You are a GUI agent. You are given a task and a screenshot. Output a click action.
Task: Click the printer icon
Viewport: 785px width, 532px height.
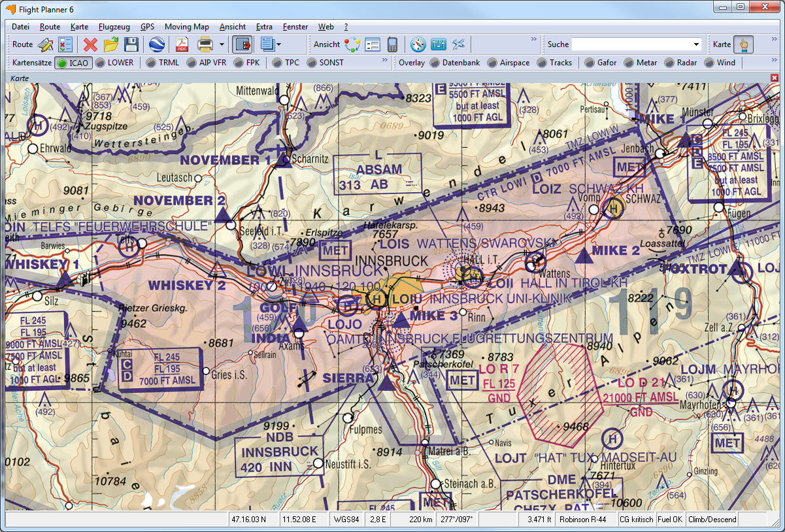[205, 44]
